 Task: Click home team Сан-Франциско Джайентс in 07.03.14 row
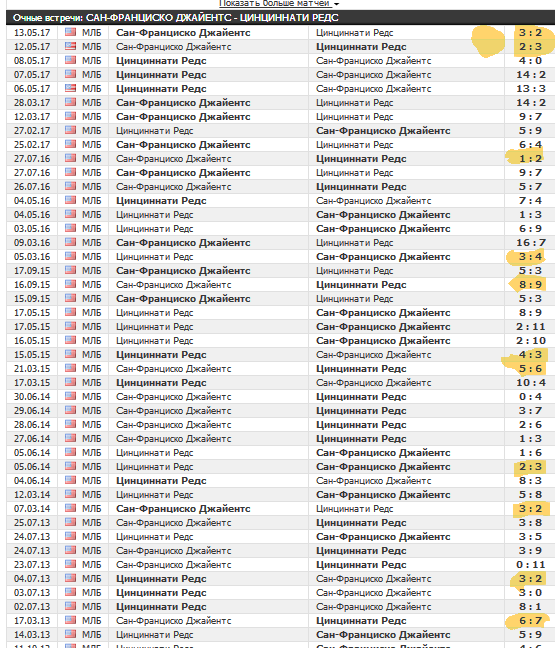pyautogui.click(x=183, y=509)
